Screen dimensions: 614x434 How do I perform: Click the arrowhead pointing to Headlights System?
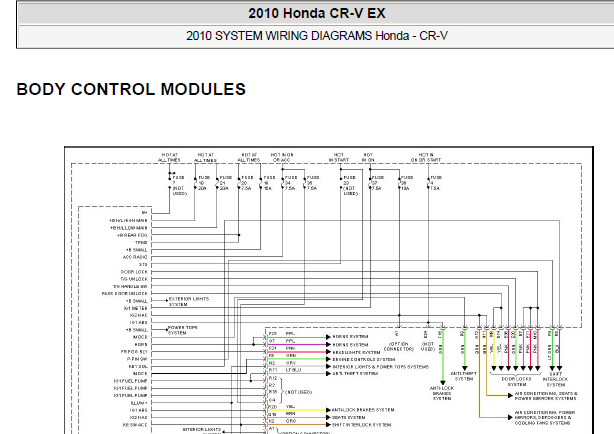(328, 352)
